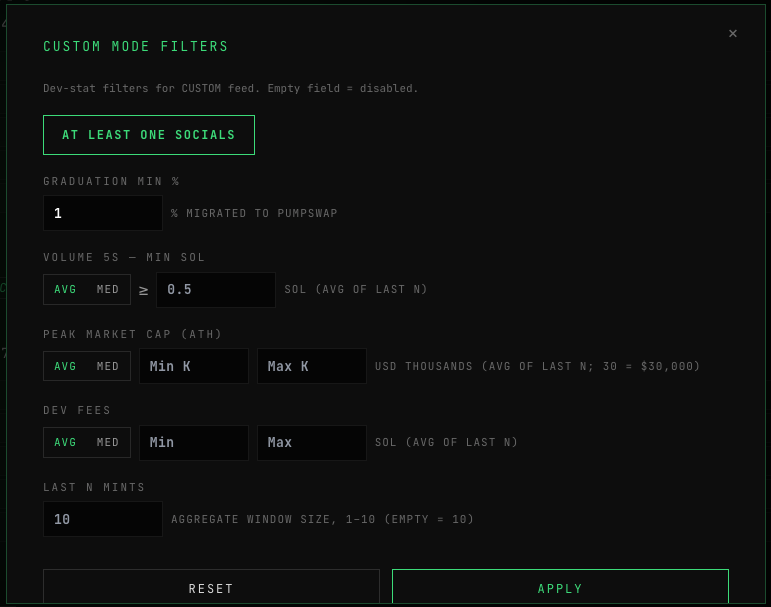Screen dimensions: 771x607
Task: Focus the Max K market cap field
Action: (312, 366)
